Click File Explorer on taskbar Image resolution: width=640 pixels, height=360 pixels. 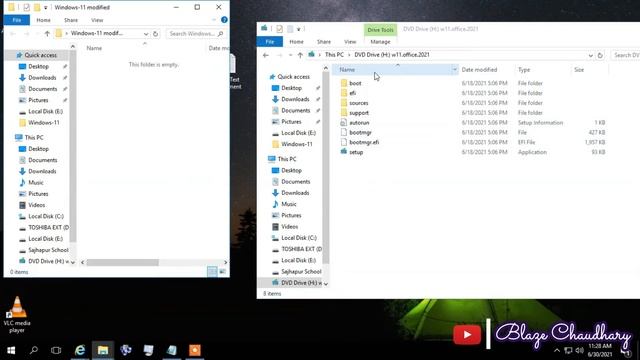tap(103, 350)
